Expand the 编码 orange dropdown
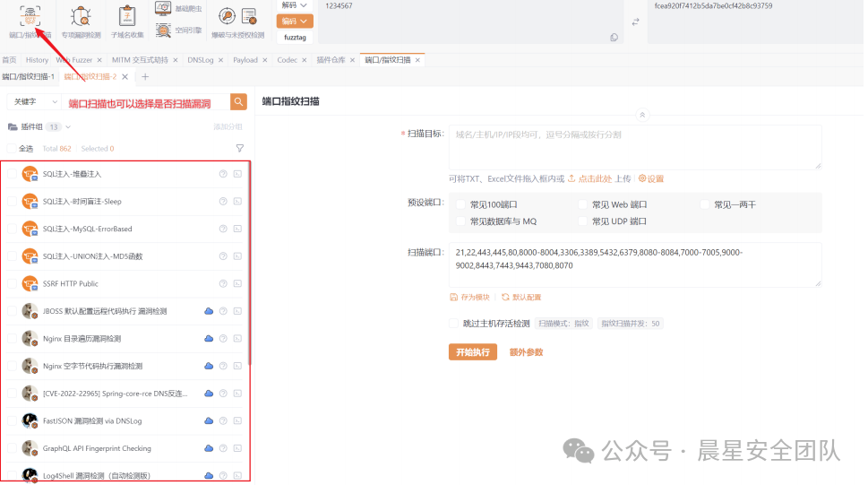The height and width of the screenshot is (485, 868). pos(296,21)
